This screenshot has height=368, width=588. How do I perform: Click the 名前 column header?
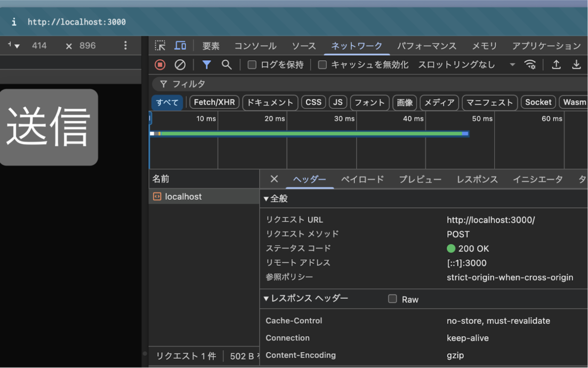click(204, 179)
